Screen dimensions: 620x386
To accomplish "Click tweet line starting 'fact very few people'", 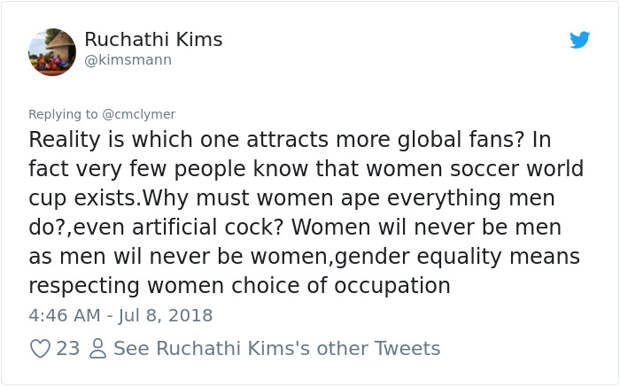I will pyautogui.click(x=306, y=169).
